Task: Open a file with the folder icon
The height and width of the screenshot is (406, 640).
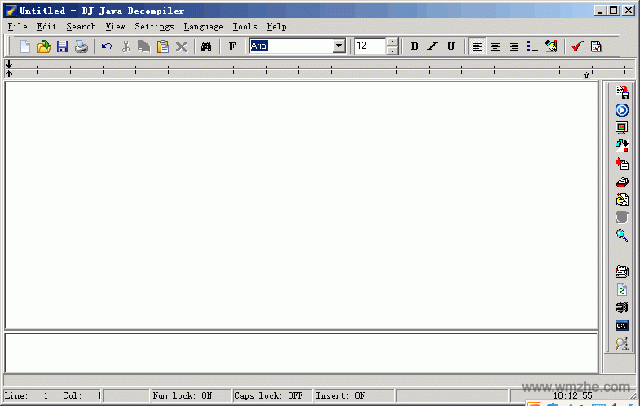Action: click(44, 47)
